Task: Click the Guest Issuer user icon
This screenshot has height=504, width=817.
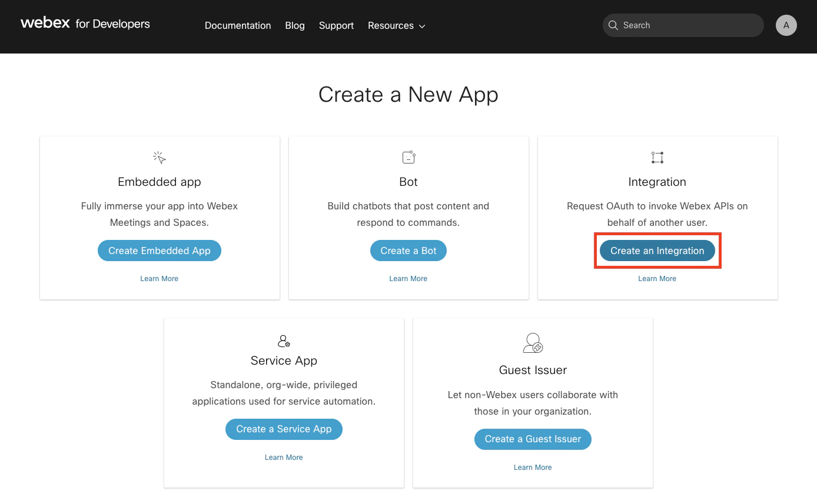Action: coord(533,343)
